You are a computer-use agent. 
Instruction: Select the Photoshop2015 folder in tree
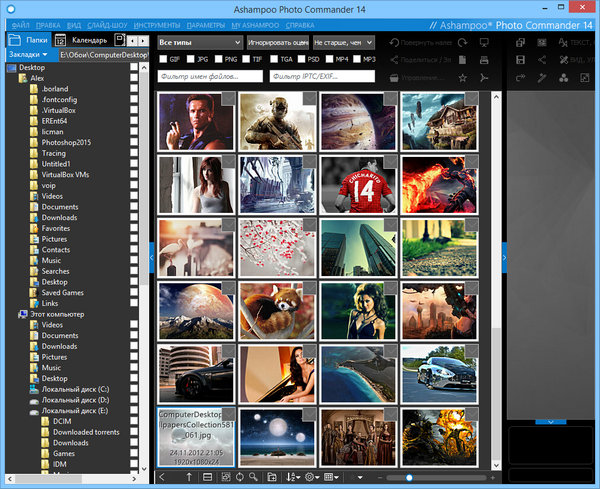coord(66,142)
